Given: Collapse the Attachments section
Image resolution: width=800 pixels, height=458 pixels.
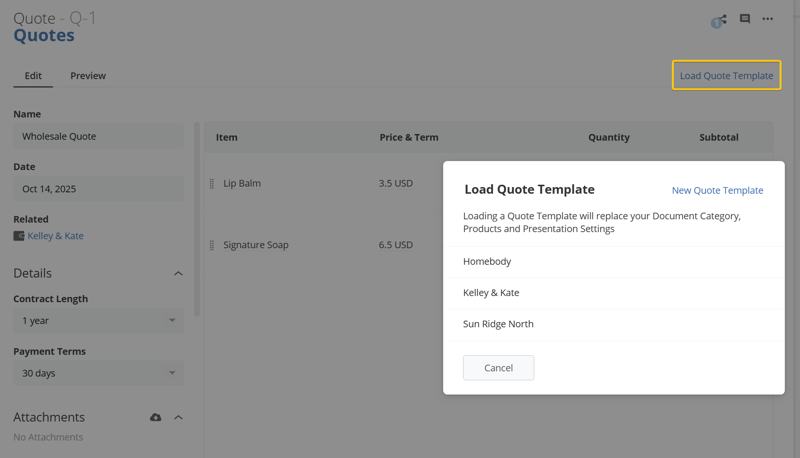Looking at the screenshot, I should (178, 417).
